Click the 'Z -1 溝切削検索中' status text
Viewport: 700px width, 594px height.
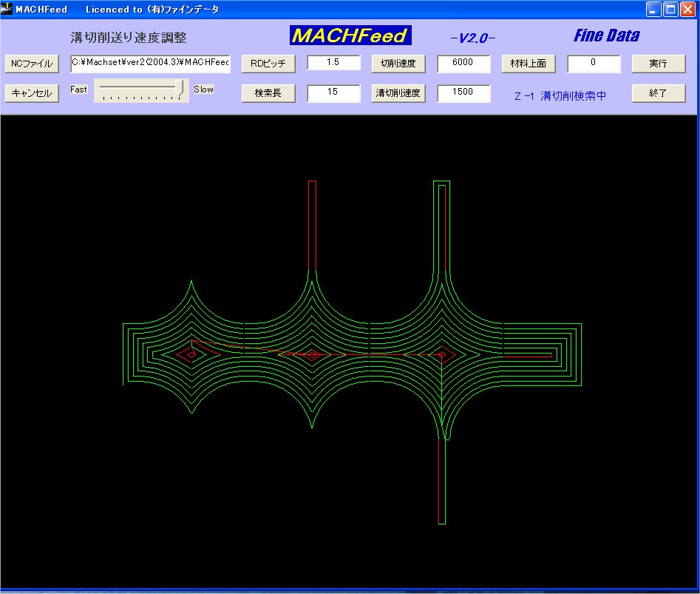[x=560, y=96]
